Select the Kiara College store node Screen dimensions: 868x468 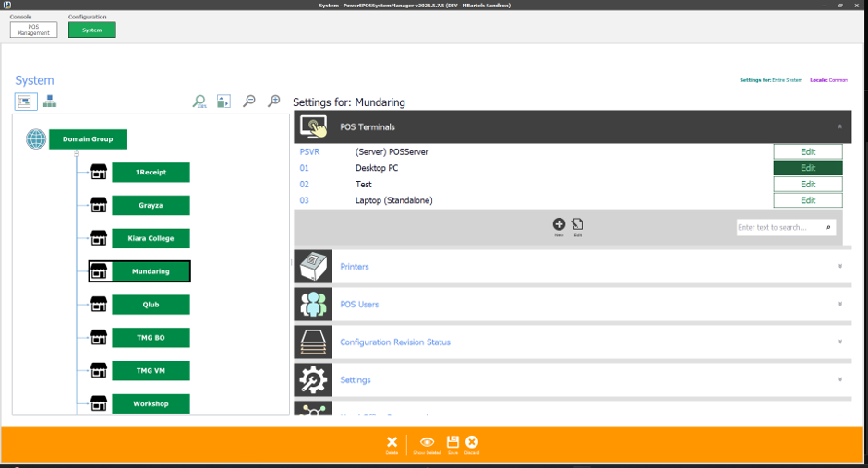tap(151, 238)
